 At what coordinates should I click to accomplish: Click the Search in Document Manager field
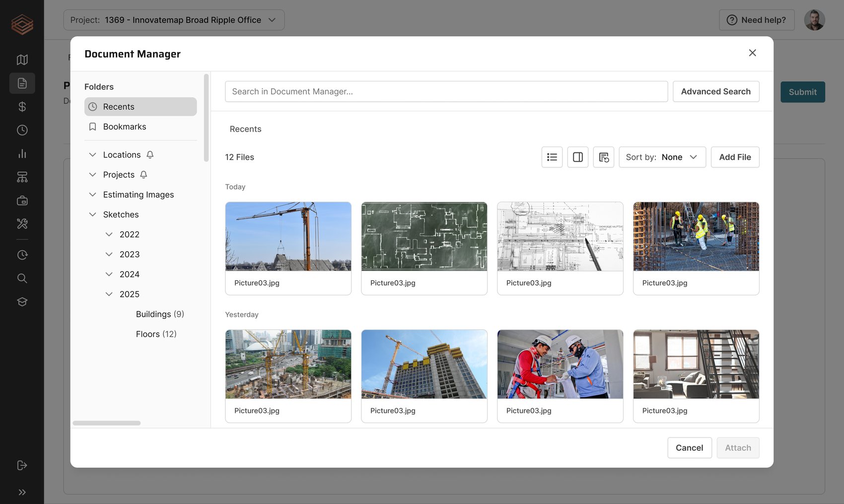point(446,91)
